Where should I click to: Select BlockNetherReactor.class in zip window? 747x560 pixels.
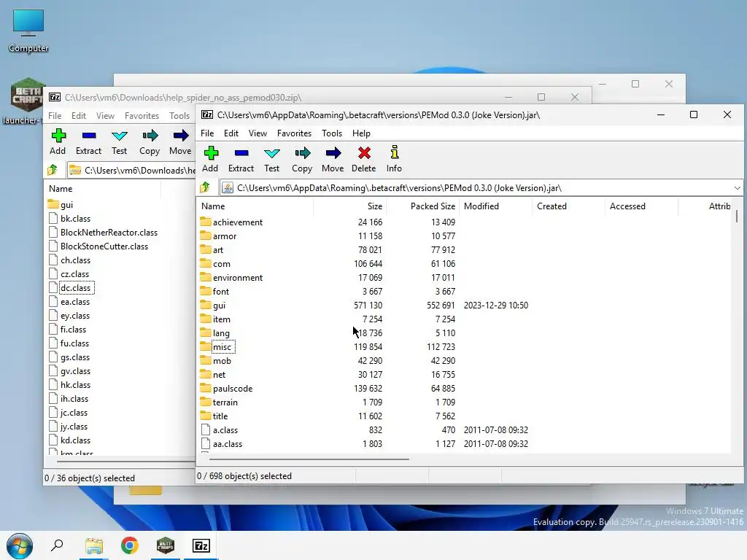[109, 233]
